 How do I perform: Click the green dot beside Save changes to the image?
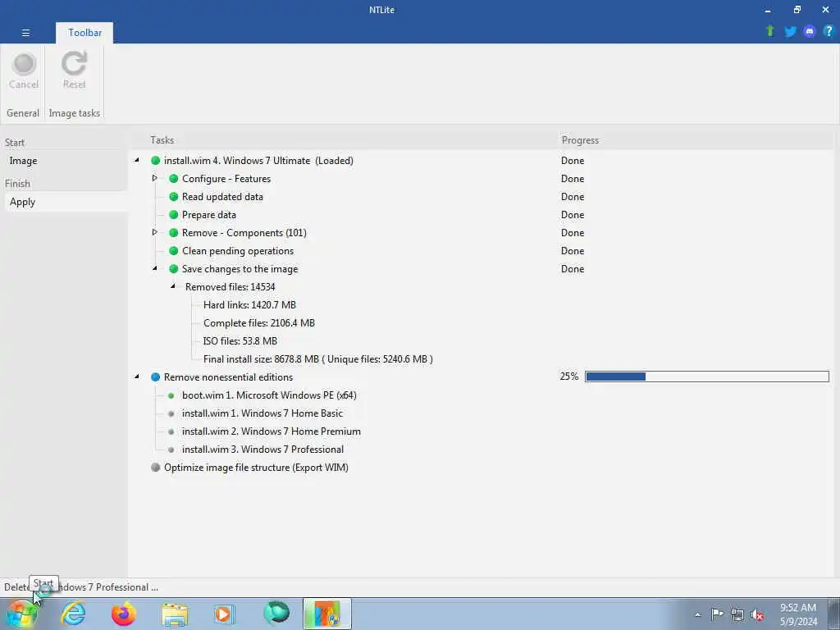click(174, 269)
